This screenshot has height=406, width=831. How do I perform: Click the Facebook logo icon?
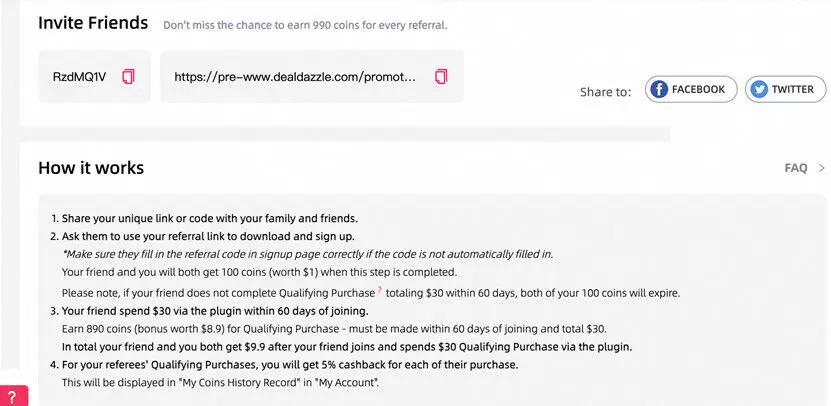659,89
